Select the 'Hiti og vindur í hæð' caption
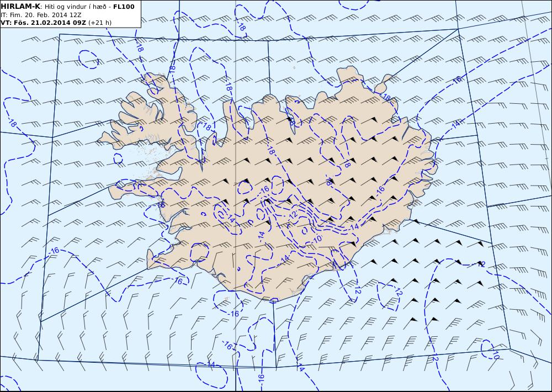Image resolution: width=552 pixels, height=392 pixels. [x=75, y=7]
